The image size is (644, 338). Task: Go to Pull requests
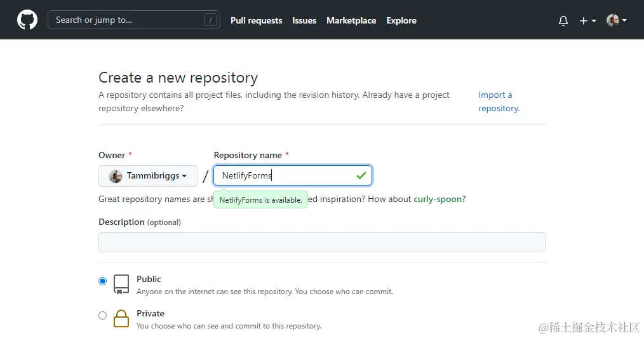(x=257, y=20)
